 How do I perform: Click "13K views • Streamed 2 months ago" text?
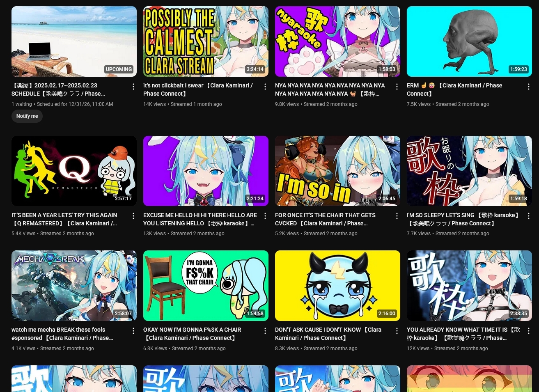pyautogui.click(x=184, y=234)
